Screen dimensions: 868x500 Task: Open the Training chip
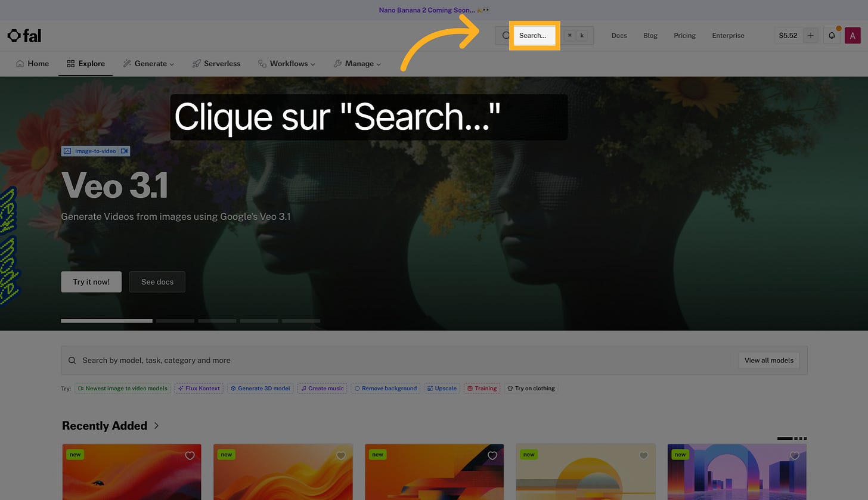click(x=482, y=388)
